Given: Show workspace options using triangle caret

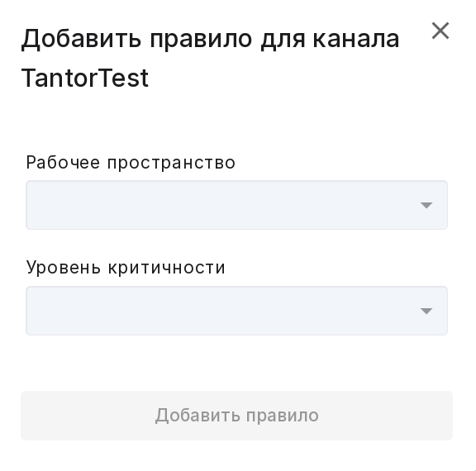Looking at the screenshot, I should (x=426, y=206).
